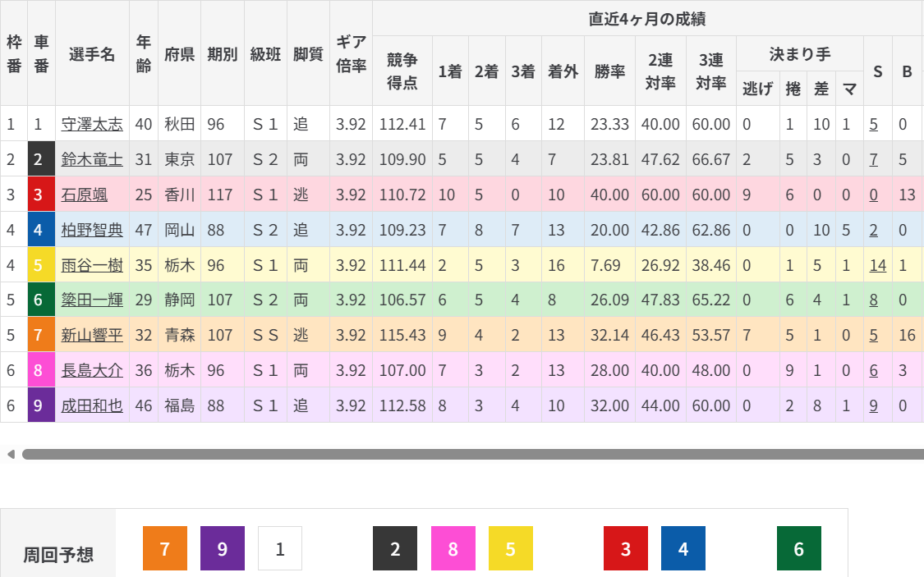This screenshot has height=577, width=924.
Task: Click S count 8 for 簗田一輝
Action: point(873,300)
